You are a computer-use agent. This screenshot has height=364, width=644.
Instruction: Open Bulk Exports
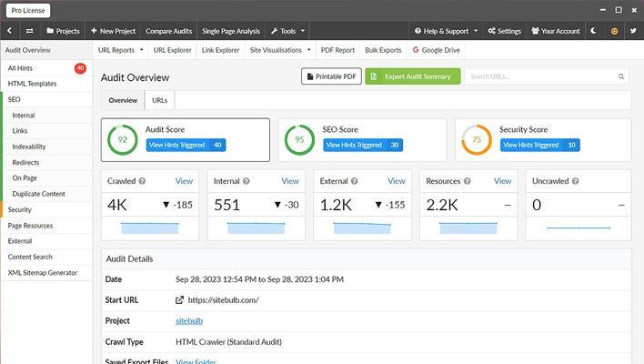(x=383, y=50)
